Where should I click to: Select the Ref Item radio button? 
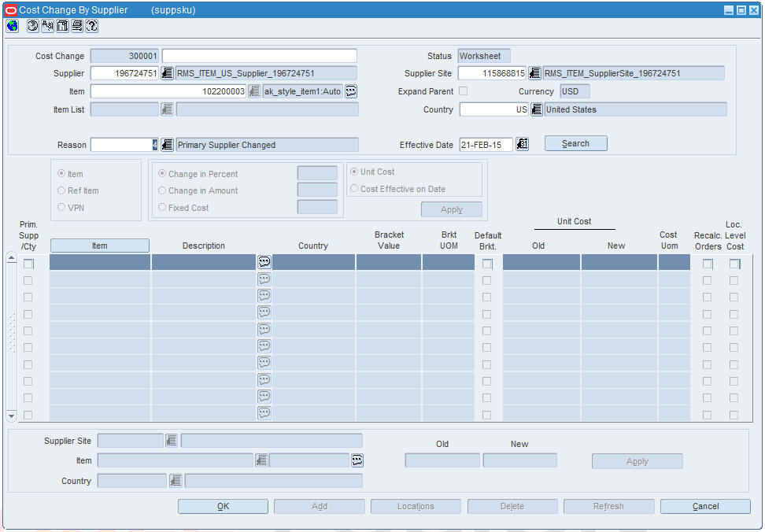(61, 190)
